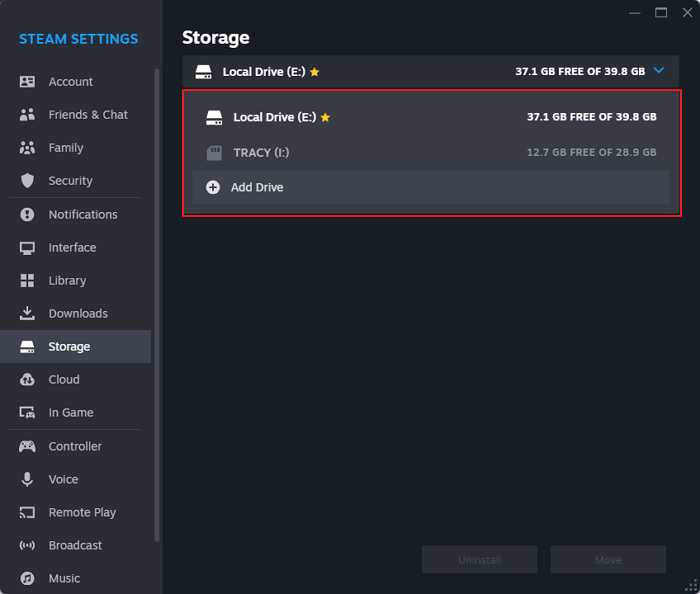Click the Security shield icon
Viewport: 700px width, 594px height.
[27, 181]
